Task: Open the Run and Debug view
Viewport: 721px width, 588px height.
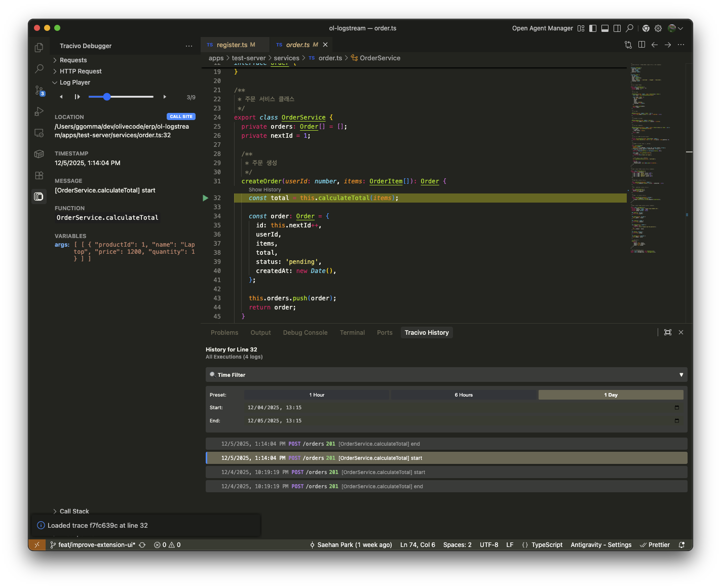Action: pyautogui.click(x=39, y=112)
